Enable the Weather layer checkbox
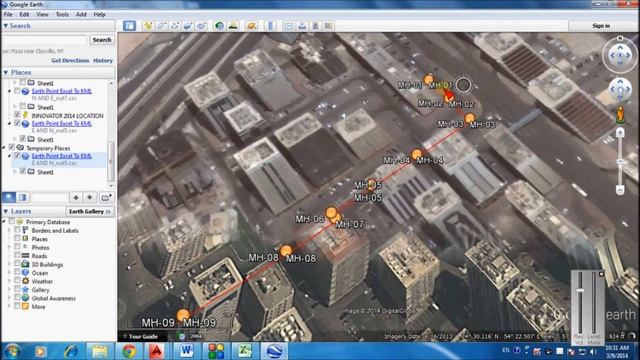640x360 pixels. pyautogui.click(x=17, y=281)
